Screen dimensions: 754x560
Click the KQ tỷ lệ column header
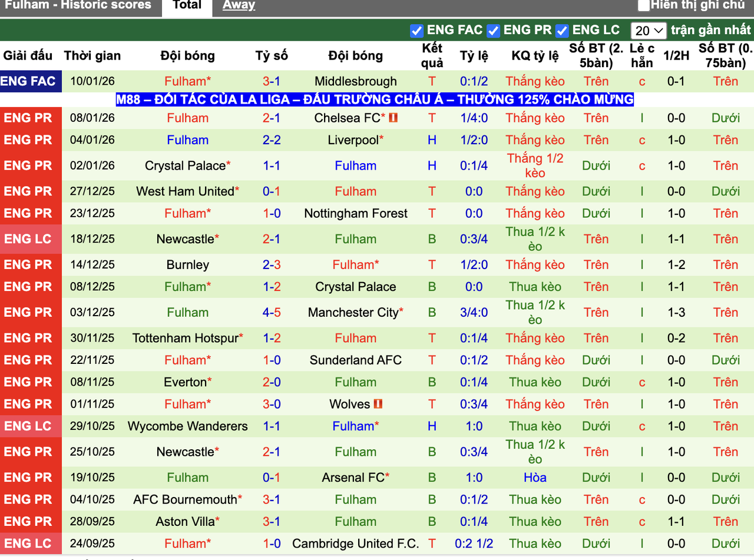(535, 56)
